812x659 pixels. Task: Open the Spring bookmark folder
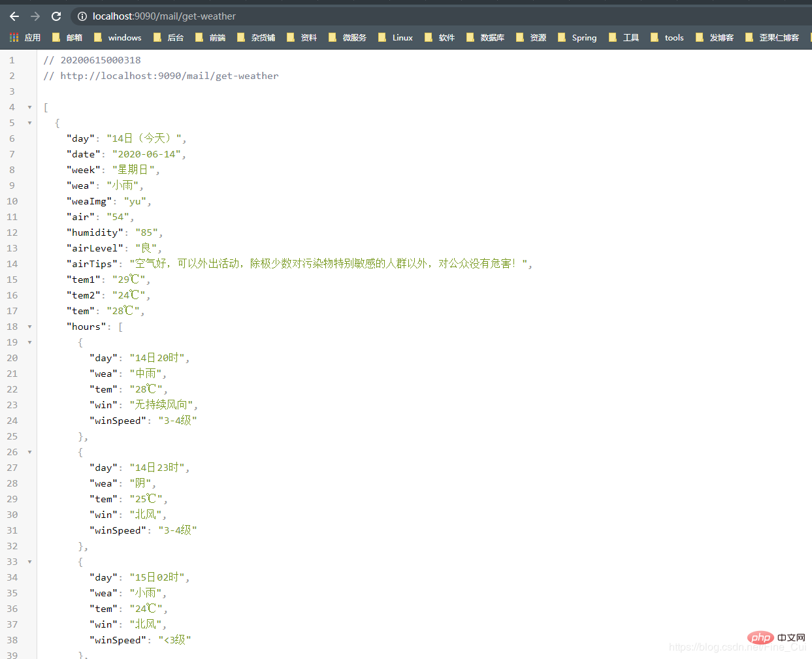pos(577,38)
